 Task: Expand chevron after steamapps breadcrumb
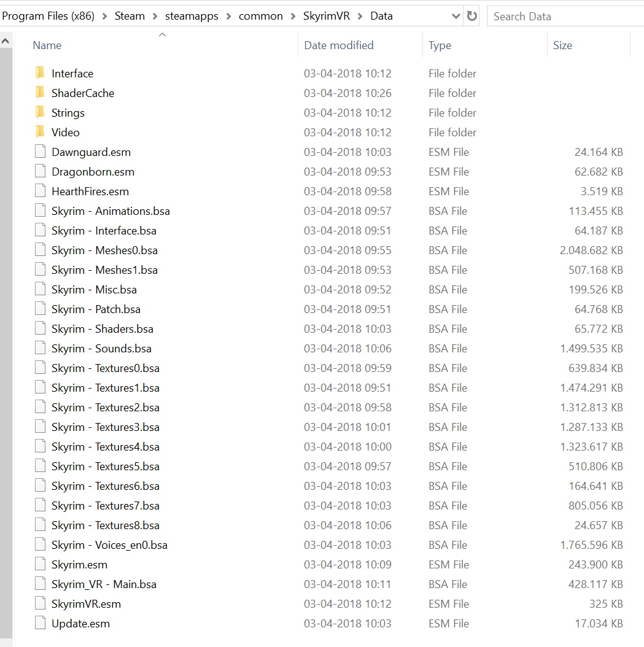(x=228, y=16)
